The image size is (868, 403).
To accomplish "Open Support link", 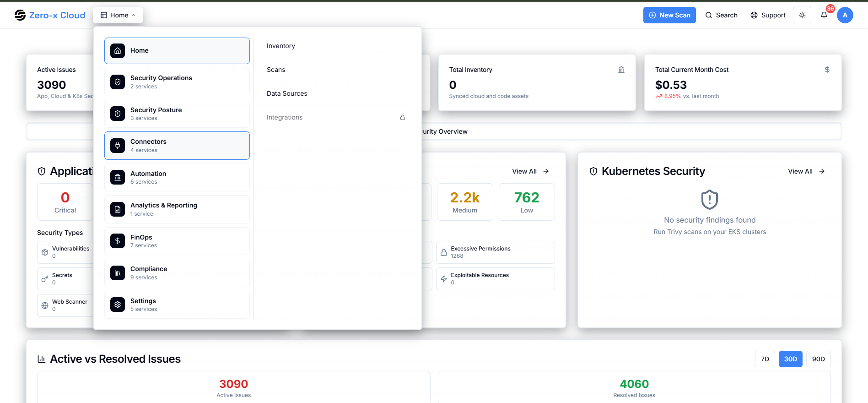I will pyautogui.click(x=768, y=15).
